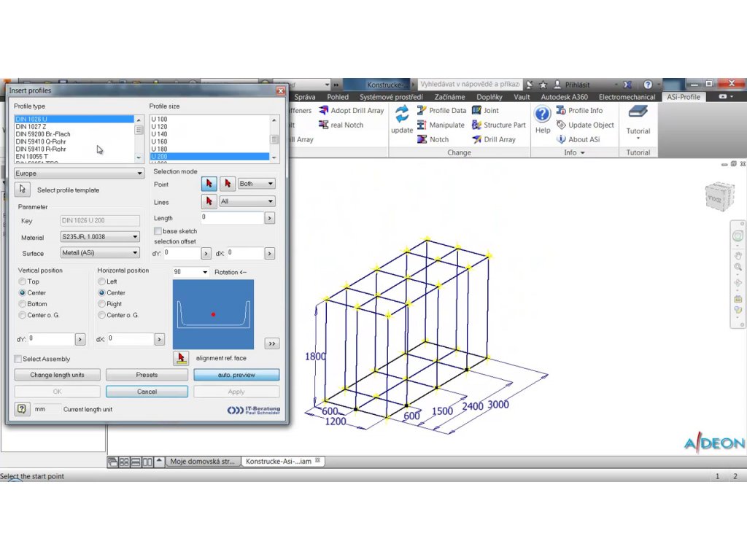Open the Tutorial book icon

(x=638, y=112)
